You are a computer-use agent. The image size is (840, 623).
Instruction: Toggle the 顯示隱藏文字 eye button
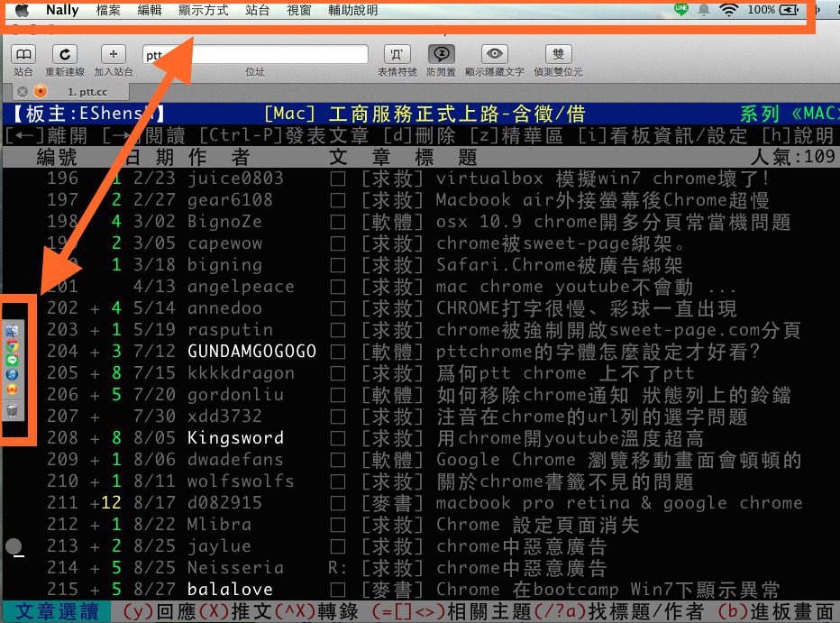click(495, 54)
